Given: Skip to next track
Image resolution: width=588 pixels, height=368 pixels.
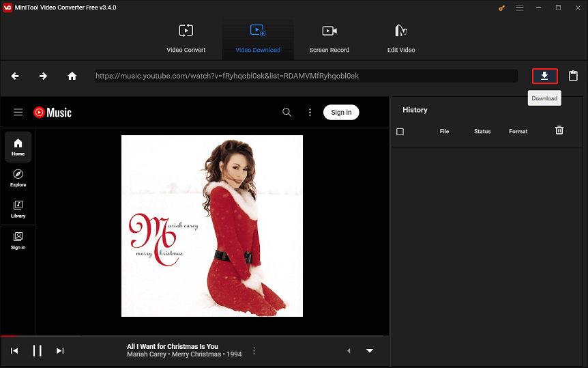Looking at the screenshot, I should point(60,351).
